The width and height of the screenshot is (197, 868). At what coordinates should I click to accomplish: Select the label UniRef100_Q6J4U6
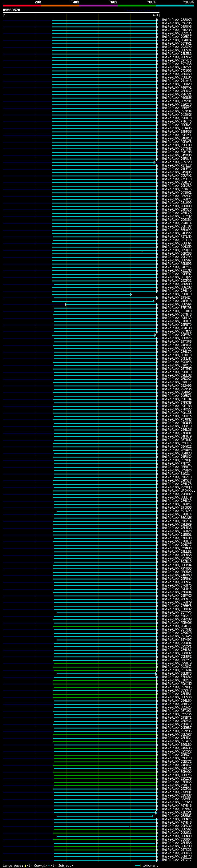(x=177, y=128)
